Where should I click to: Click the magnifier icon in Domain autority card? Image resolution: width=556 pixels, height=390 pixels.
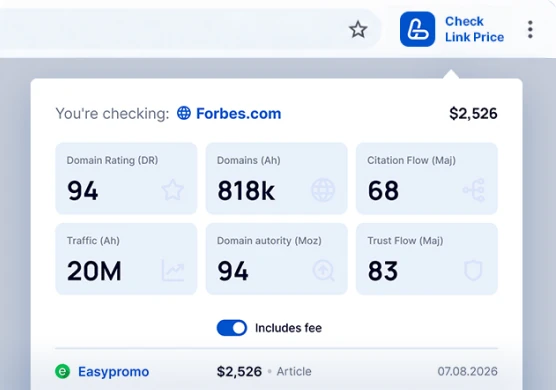pos(323,271)
